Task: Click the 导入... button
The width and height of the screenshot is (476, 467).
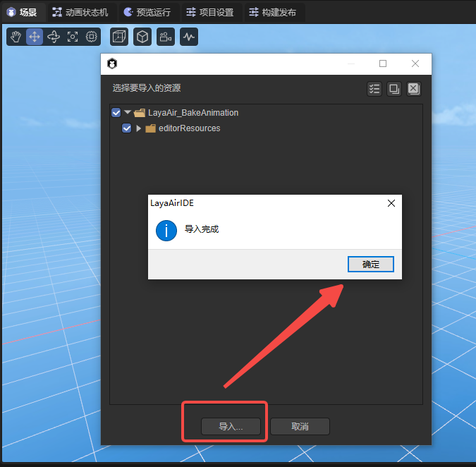Action: click(x=231, y=427)
